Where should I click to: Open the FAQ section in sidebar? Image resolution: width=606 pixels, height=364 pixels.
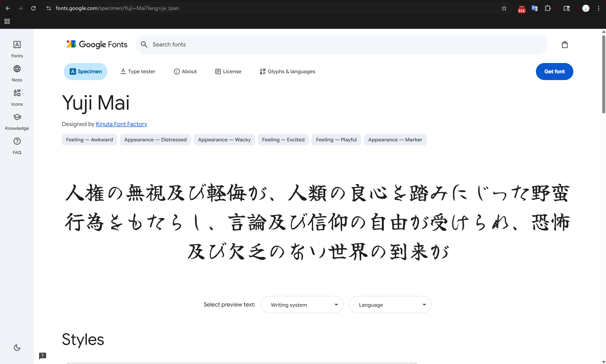(17, 145)
